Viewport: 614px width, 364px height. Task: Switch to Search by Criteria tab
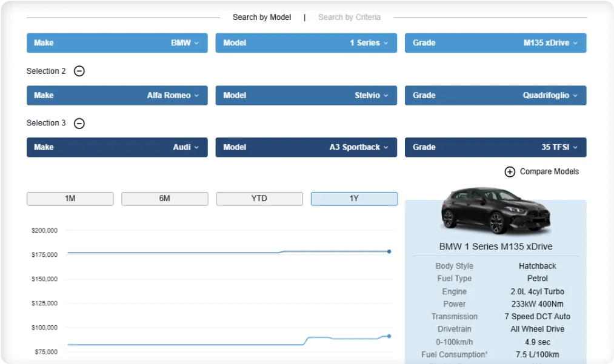pos(349,17)
